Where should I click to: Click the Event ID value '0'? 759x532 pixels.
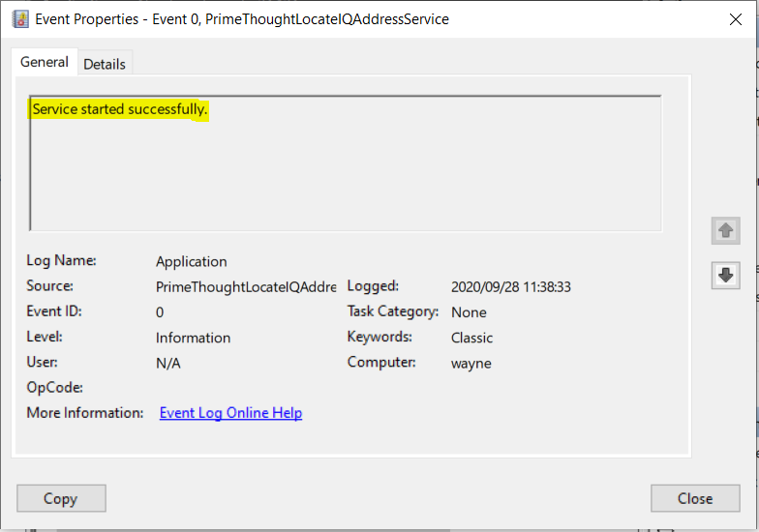point(160,312)
